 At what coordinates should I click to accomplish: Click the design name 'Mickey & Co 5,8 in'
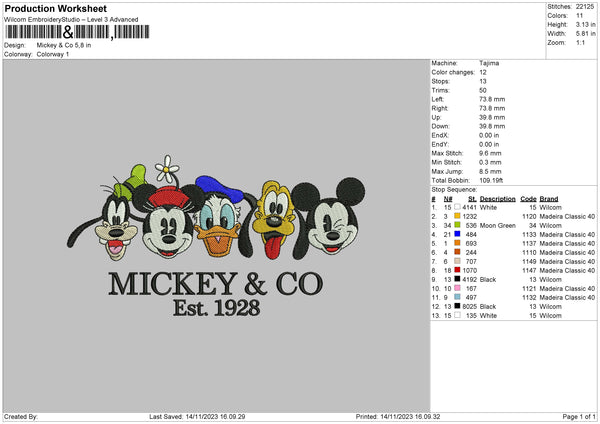click(64, 45)
